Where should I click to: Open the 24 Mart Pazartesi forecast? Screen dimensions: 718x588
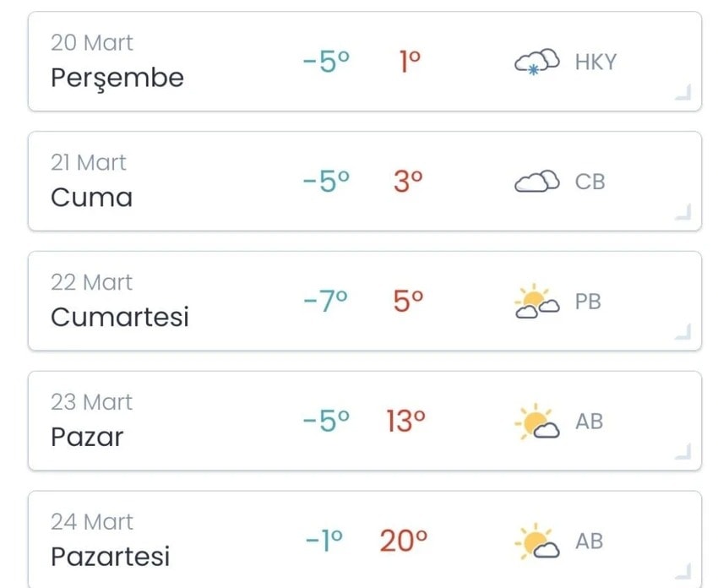[x=365, y=540]
